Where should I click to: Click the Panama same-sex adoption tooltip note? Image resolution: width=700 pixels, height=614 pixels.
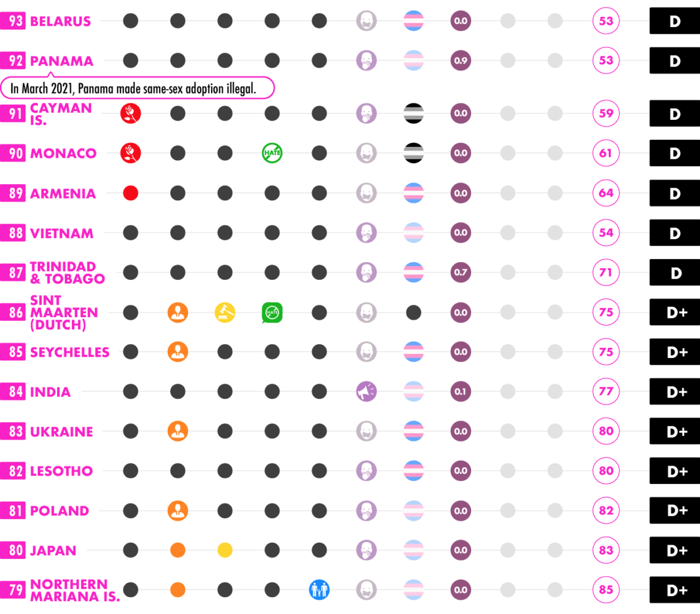[137, 88]
